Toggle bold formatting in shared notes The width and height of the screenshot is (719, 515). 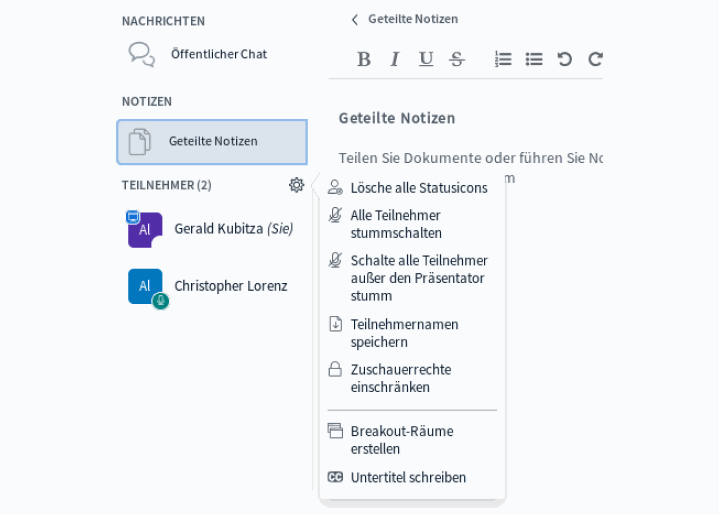pos(364,59)
